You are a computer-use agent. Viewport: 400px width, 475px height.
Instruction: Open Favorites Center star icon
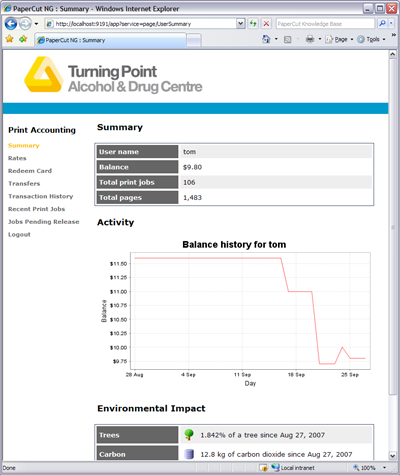[x=10, y=39]
